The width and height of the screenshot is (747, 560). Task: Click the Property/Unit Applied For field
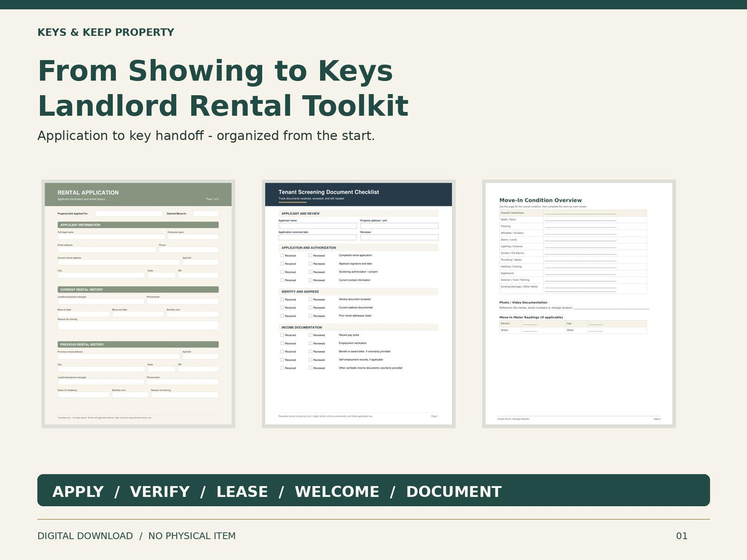click(x=129, y=213)
